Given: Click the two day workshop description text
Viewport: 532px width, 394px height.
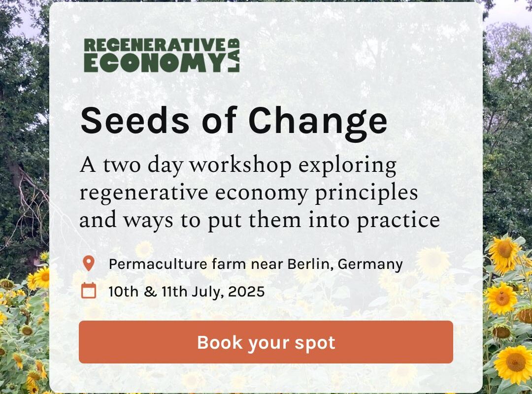Looking at the screenshot, I should point(260,193).
